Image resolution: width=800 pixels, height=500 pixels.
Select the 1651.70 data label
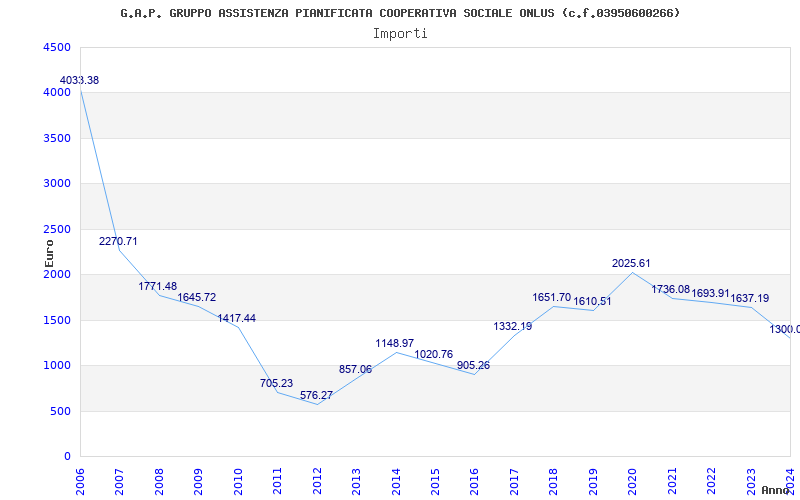tap(552, 297)
